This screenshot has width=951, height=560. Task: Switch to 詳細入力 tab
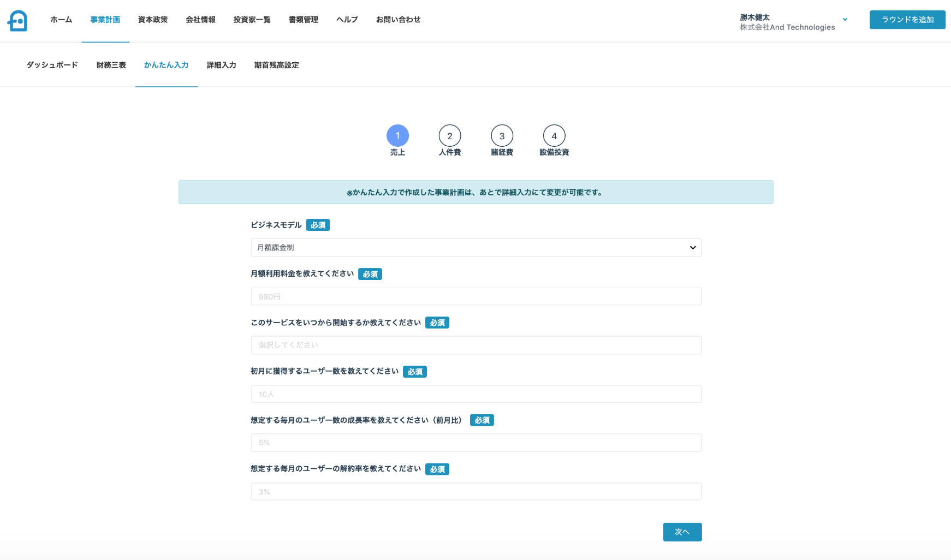(x=222, y=65)
